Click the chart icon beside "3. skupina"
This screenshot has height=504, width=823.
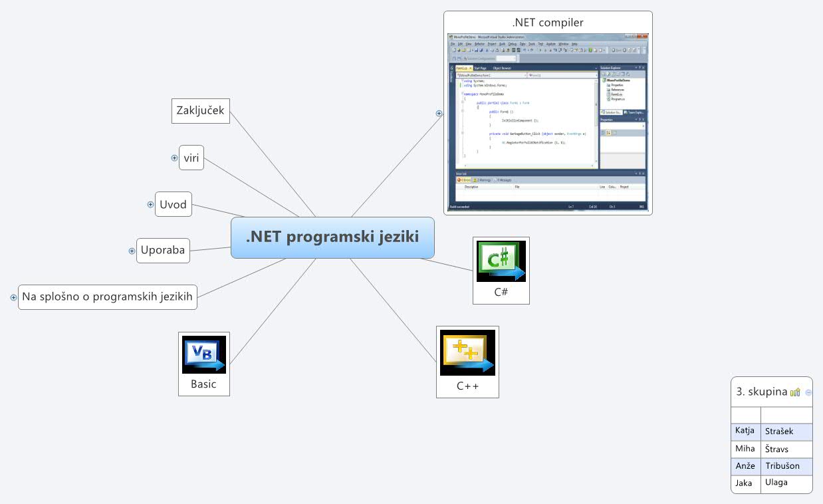(795, 392)
